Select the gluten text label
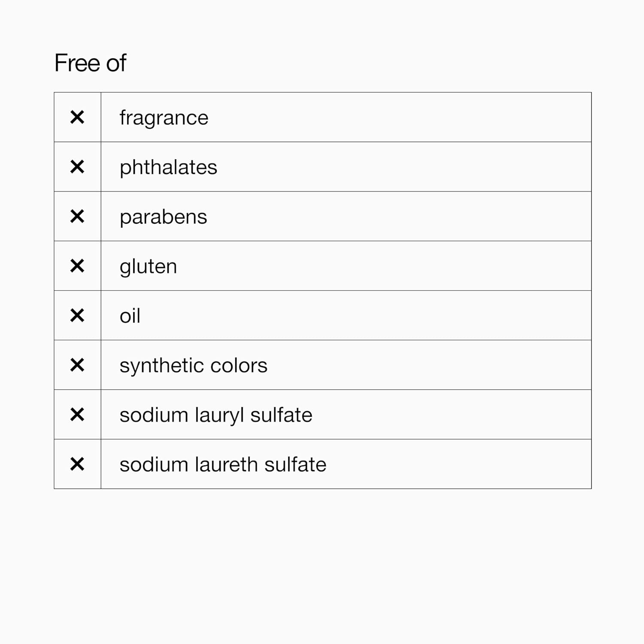The height and width of the screenshot is (644, 644). pyautogui.click(x=148, y=267)
